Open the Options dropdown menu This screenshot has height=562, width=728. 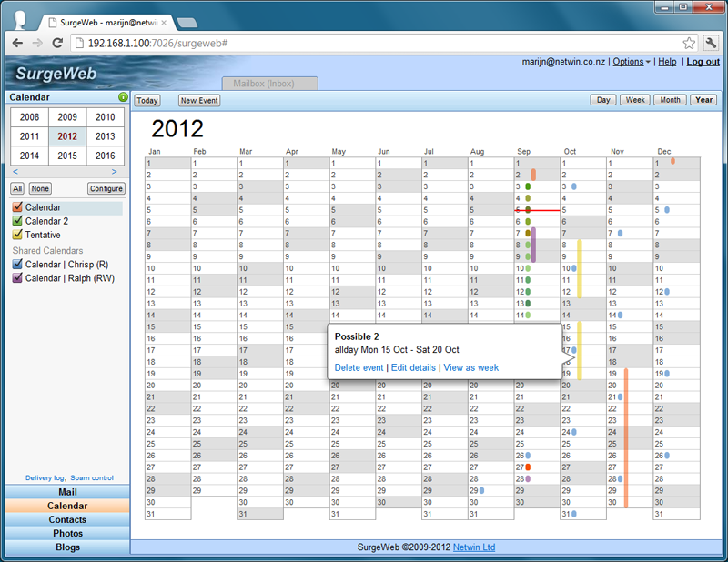click(631, 62)
